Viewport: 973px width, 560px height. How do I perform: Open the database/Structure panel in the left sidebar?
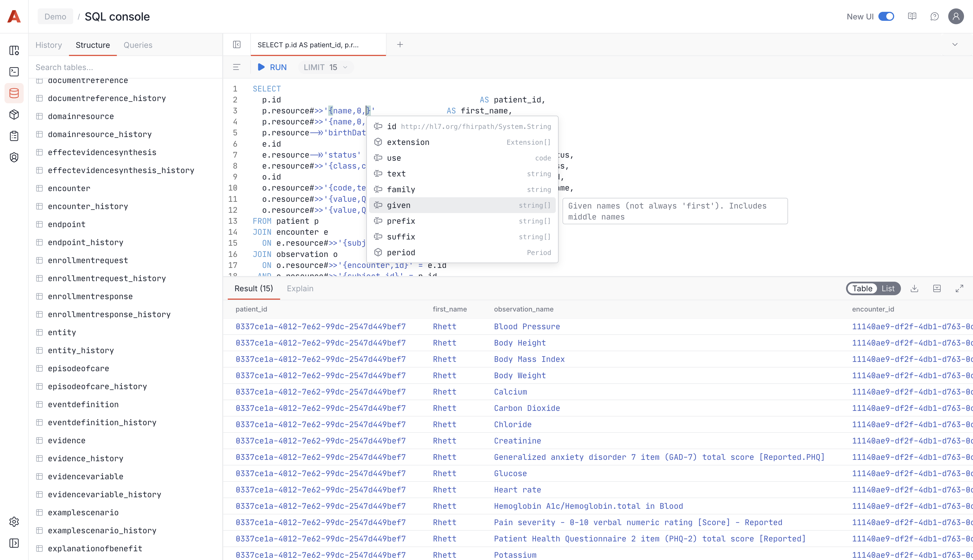click(14, 93)
